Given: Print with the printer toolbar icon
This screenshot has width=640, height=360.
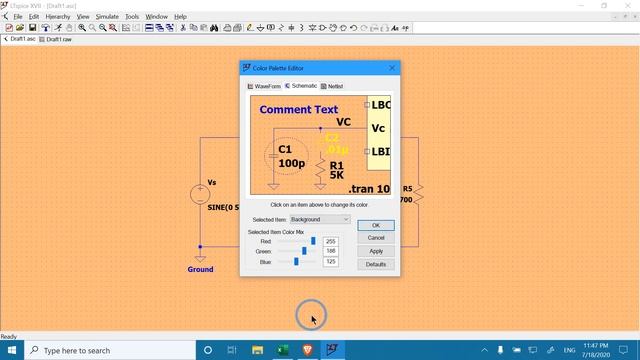Looking at the screenshot, I should (227, 28).
